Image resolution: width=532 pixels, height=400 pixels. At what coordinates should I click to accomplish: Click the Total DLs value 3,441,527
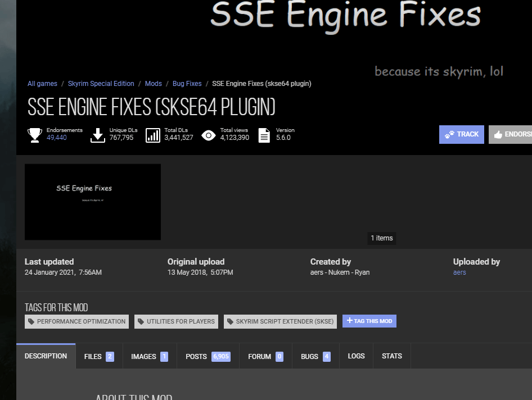[179, 138]
